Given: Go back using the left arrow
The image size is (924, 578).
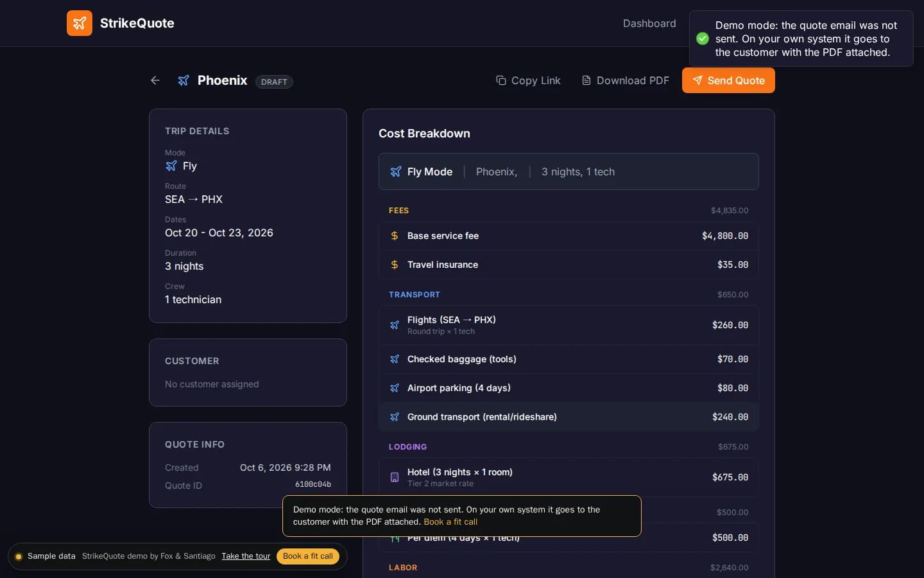Looking at the screenshot, I should coord(155,80).
